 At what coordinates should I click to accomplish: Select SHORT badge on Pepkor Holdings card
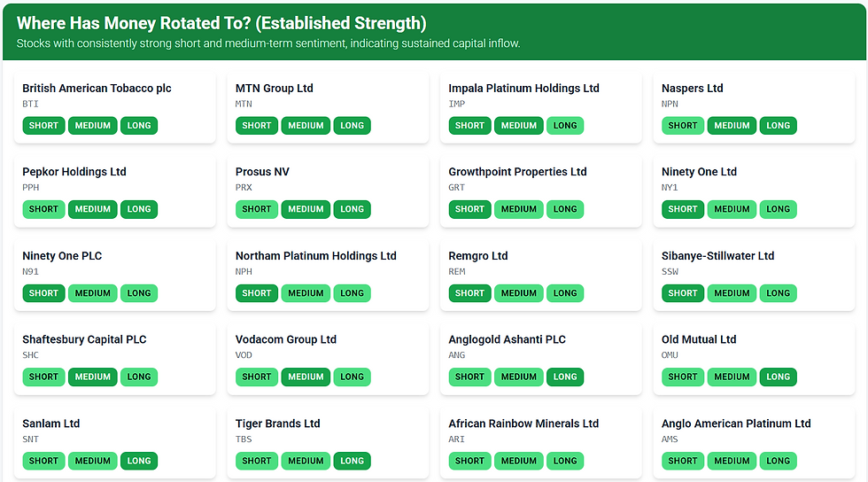43,209
